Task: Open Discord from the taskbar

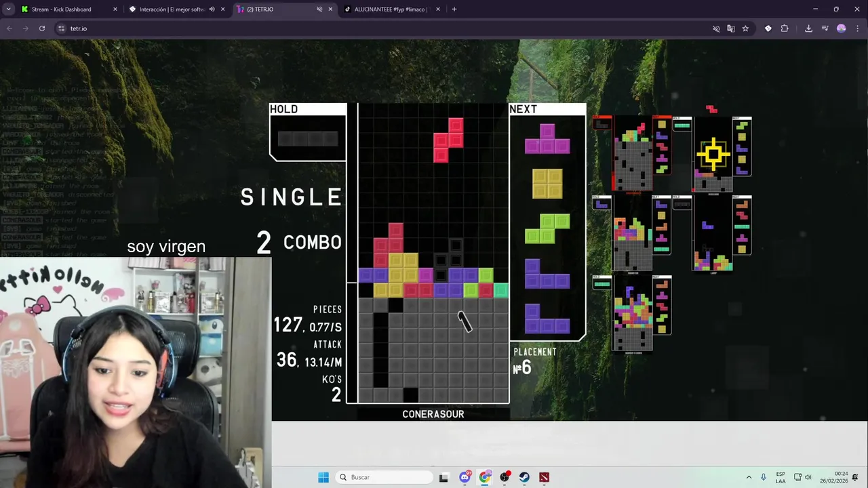Action: [465, 477]
